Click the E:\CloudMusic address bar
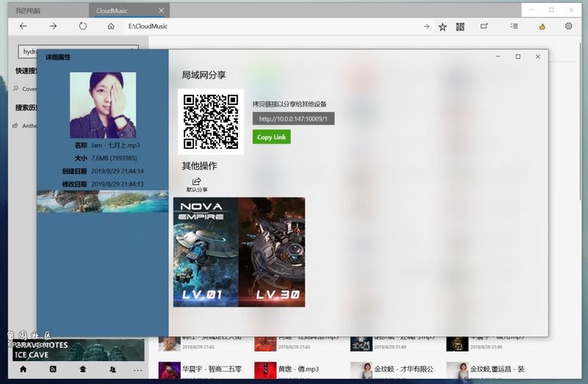Viewport: 588px width, 384px height. 272,26
